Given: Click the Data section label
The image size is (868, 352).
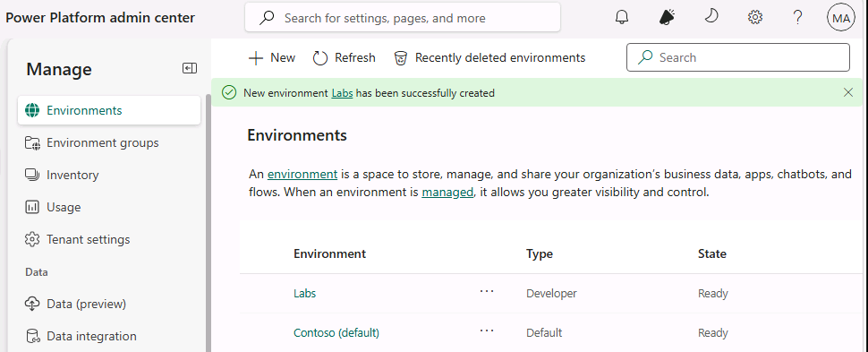Looking at the screenshot, I should point(37,272).
